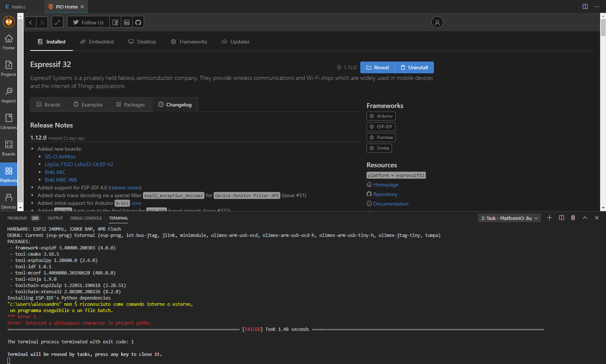Open the Inspect panel

(8, 95)
